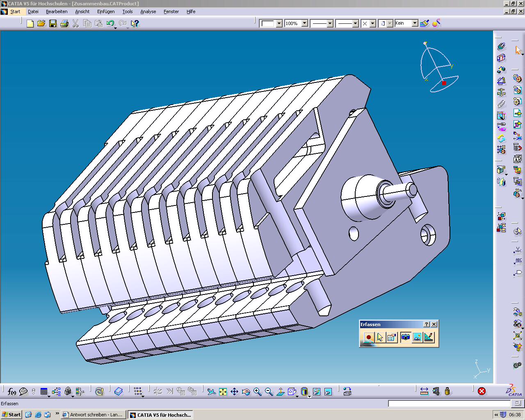This screenshot has height=420, width=525.
Task: Expand the color fill dropdown arrow
Action: pos(279,23)
